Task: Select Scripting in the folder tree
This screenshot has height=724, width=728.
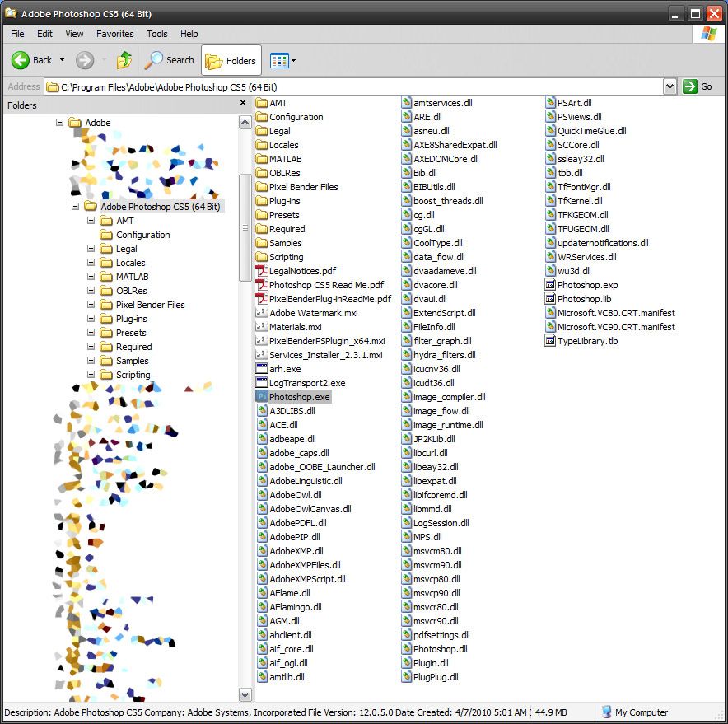Action: (x=133, y=375)
